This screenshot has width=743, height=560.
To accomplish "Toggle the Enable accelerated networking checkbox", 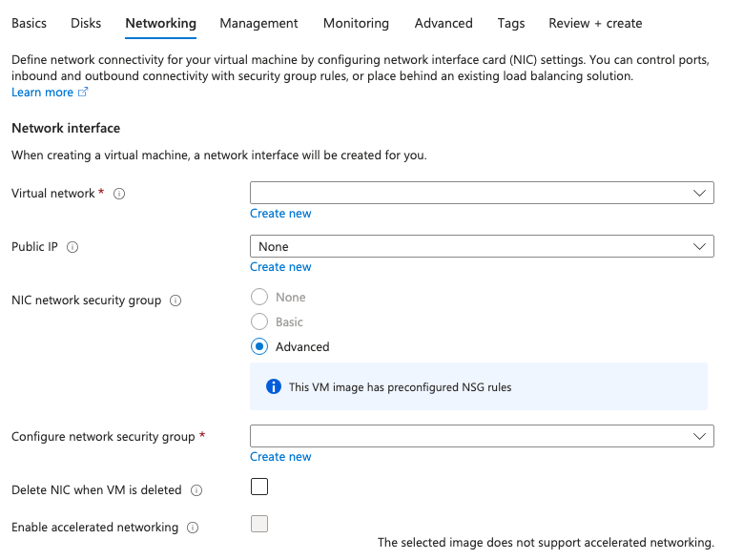I will 259,524.
